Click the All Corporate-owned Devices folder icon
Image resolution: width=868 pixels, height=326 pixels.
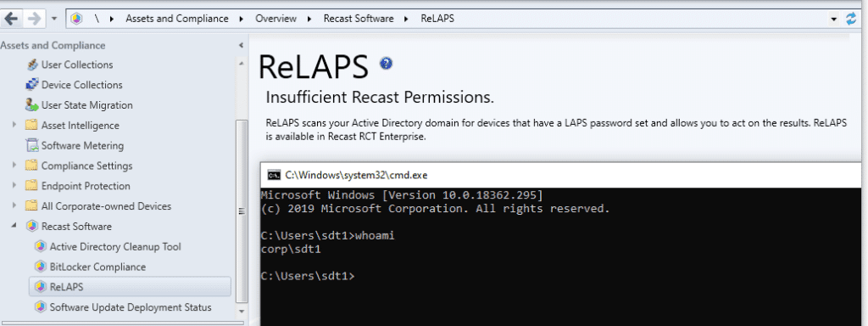pos(31,206)
